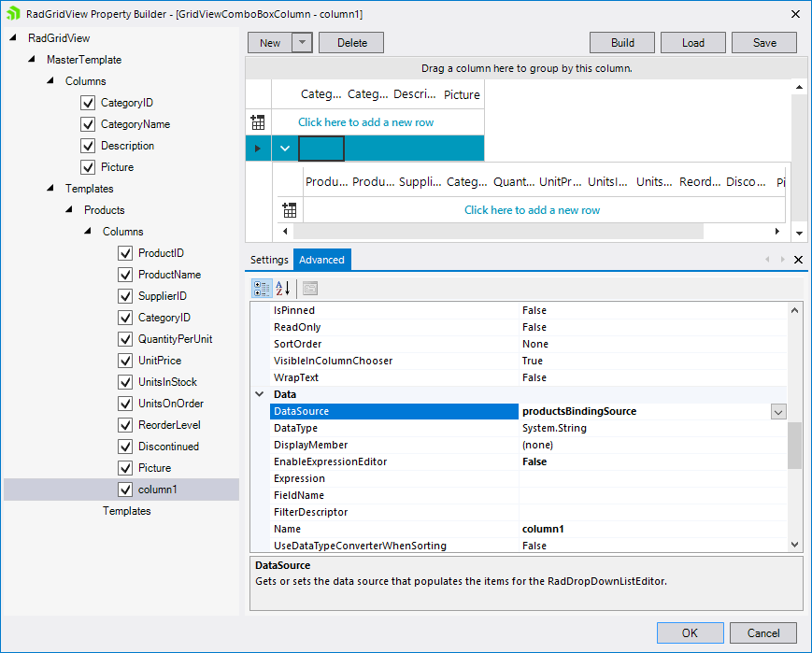
Task: Toggle the column1 checkbox in the tree
Action: coord(125,490)
